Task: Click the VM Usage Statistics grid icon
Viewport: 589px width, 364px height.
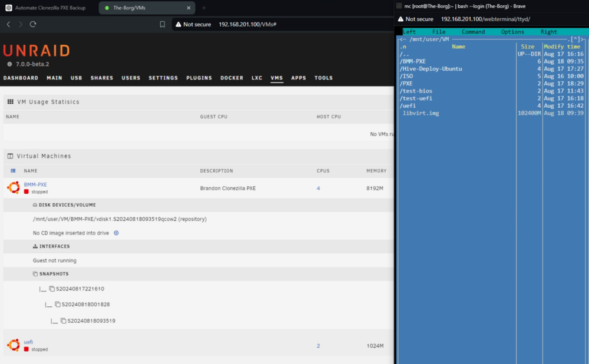Action: pos(11,102)
